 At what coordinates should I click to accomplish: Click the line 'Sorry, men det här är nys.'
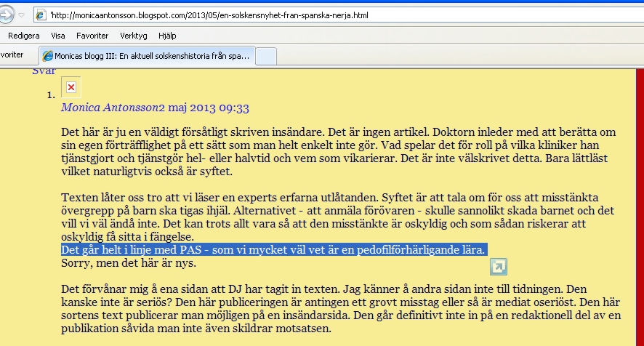(x=129, y=262)
